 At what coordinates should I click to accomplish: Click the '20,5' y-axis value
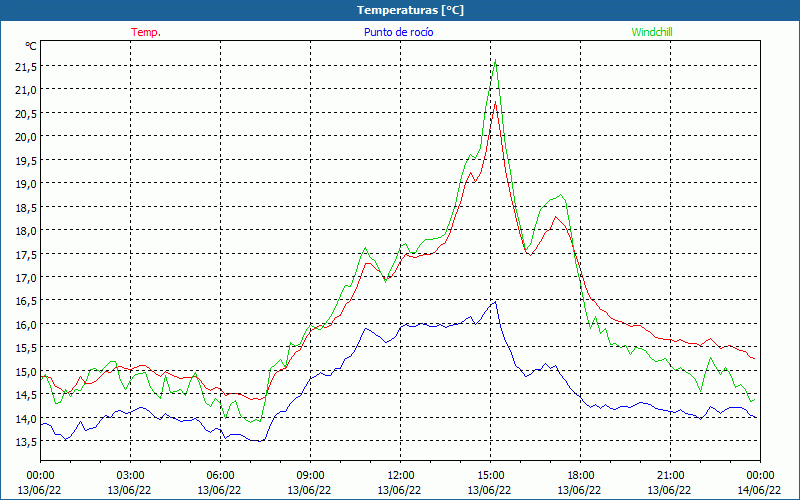[x=26, y=113]
